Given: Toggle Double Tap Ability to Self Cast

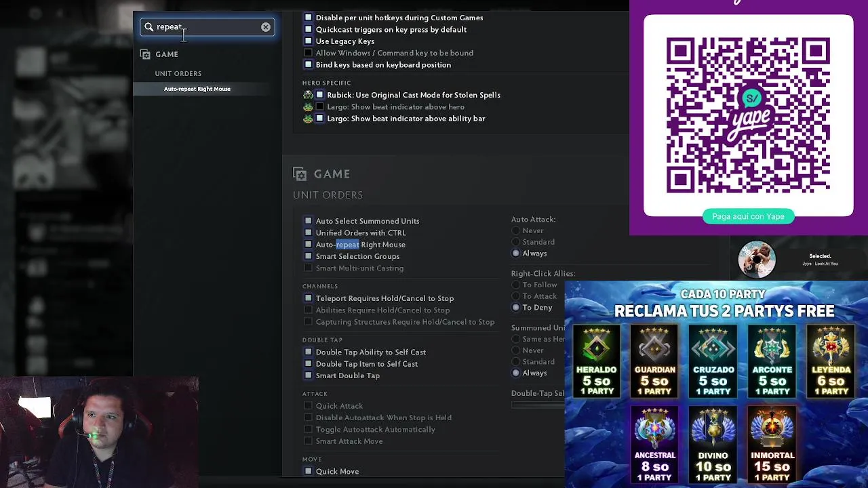Looking at the screenshot, I should pyautogui.click(x=309, y=352).
